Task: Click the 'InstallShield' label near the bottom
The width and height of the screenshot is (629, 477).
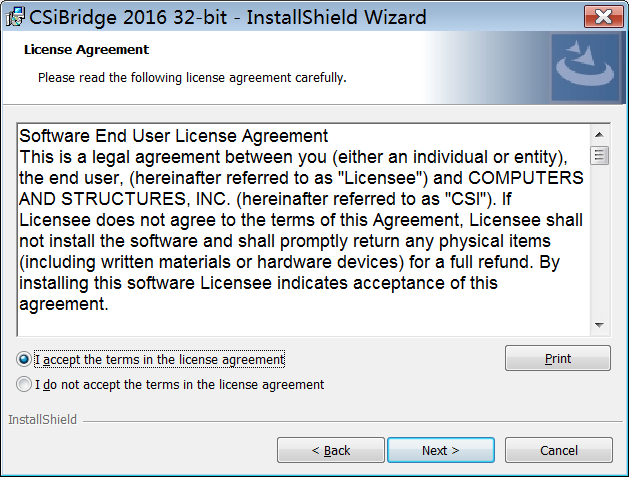Action: pyautogui.click(x=43, y=420)
